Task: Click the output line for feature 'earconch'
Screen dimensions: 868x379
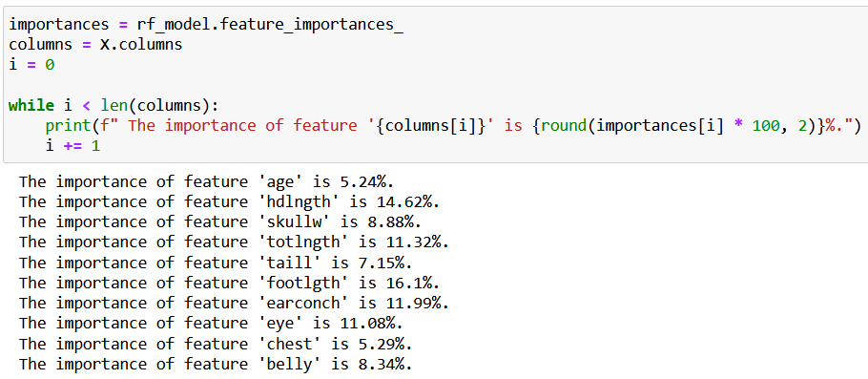Action: pos(234,303)
